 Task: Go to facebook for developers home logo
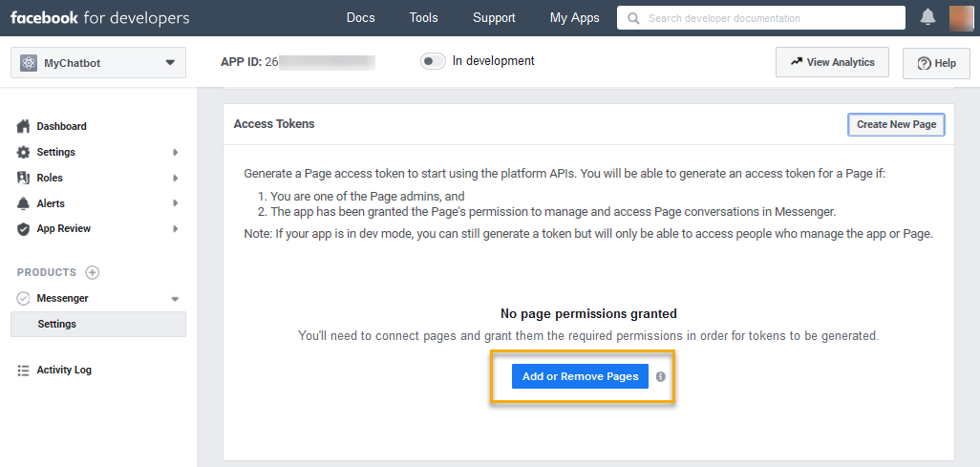pyautogui.click(x=99, y=17)
